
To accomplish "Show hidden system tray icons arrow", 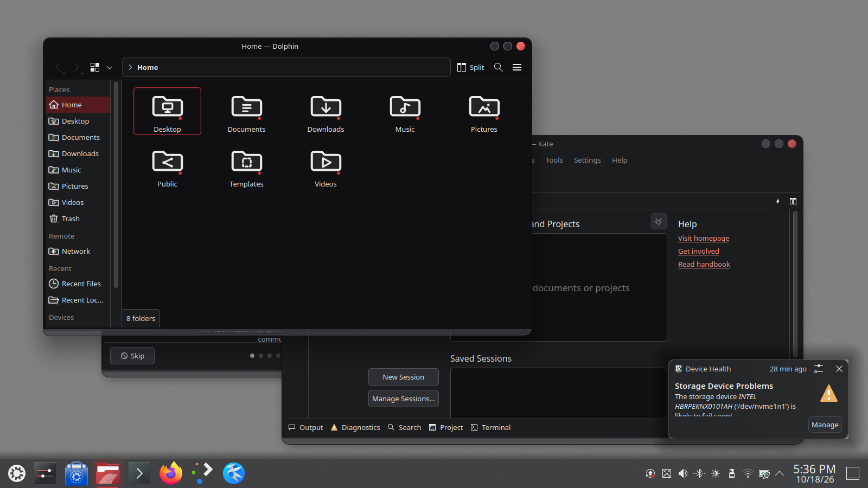I will 780,473.
